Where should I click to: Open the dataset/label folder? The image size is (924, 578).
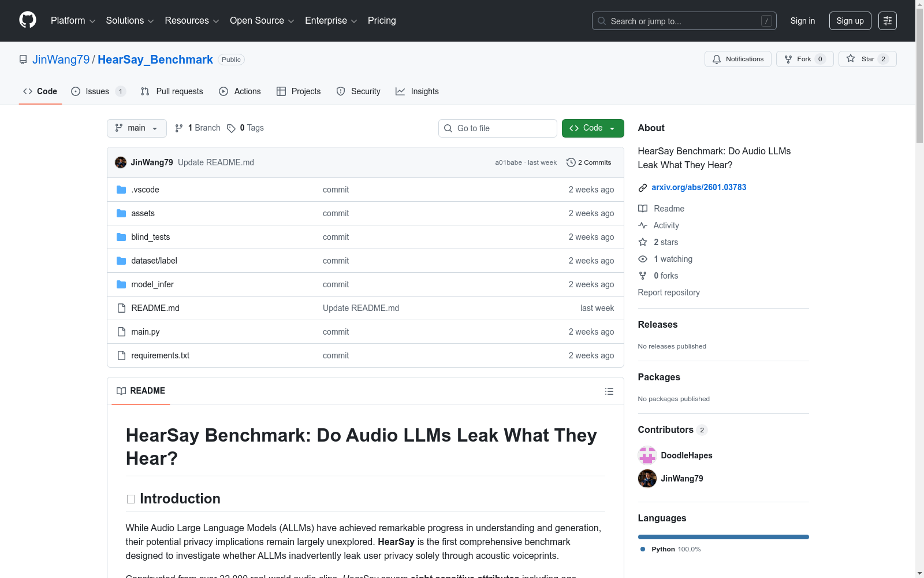154,261
